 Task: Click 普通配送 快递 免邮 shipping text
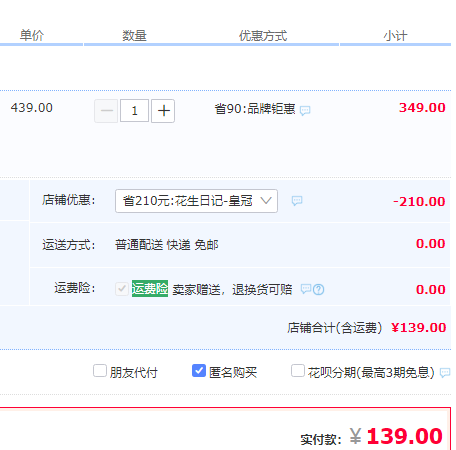pos(167,245)
